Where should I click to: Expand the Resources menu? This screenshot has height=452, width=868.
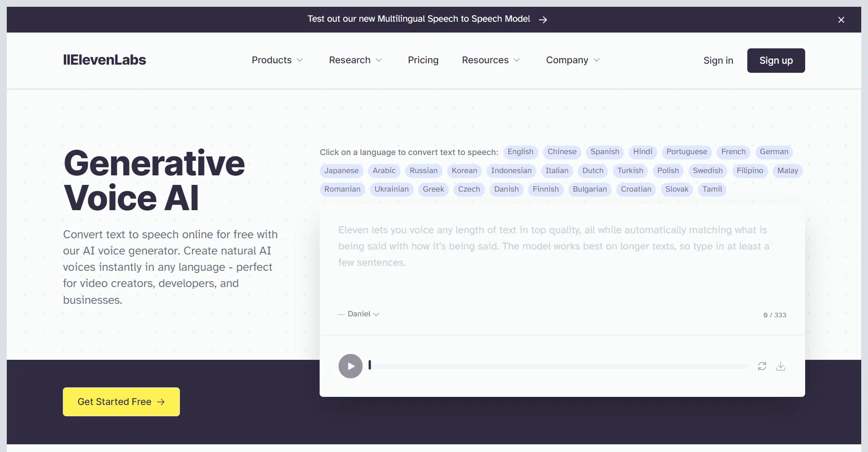(491, 60)
